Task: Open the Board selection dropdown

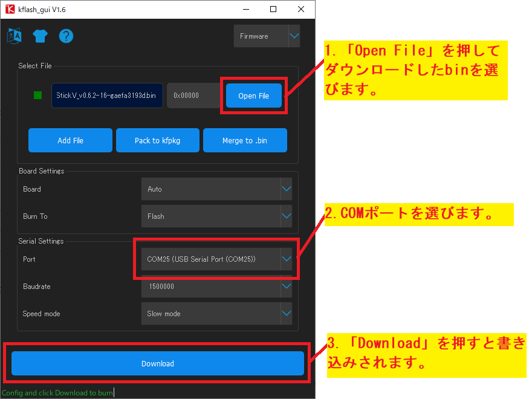Action: (216, 189)
